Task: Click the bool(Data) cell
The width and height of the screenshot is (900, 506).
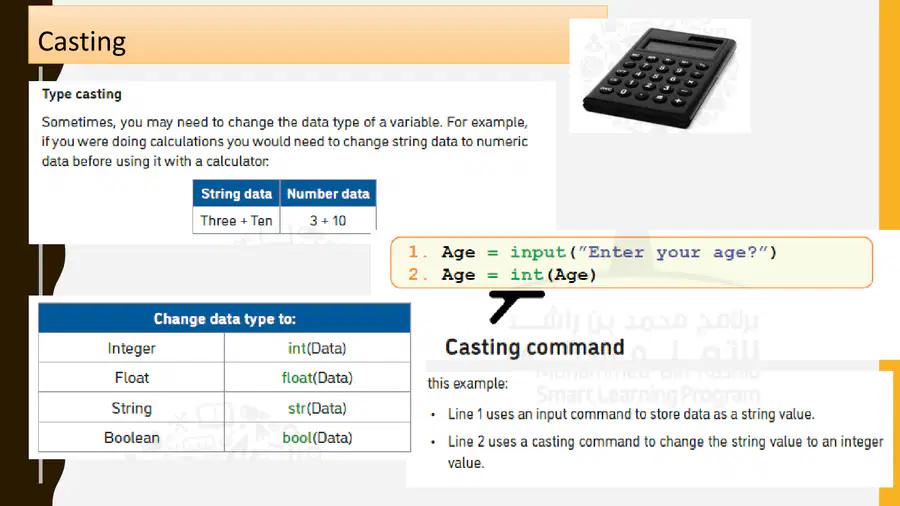Action: (317, 438)
